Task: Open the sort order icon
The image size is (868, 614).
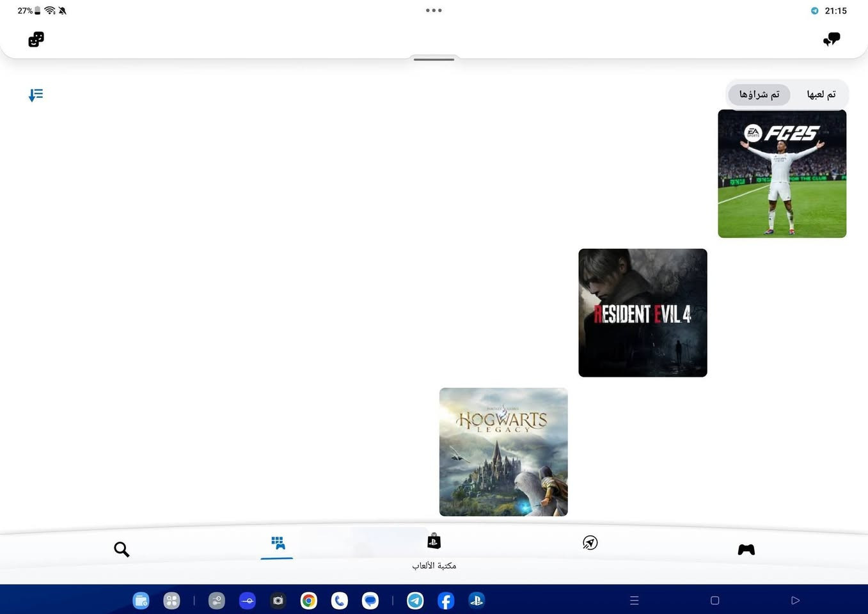Action: [x=36, y=95]
